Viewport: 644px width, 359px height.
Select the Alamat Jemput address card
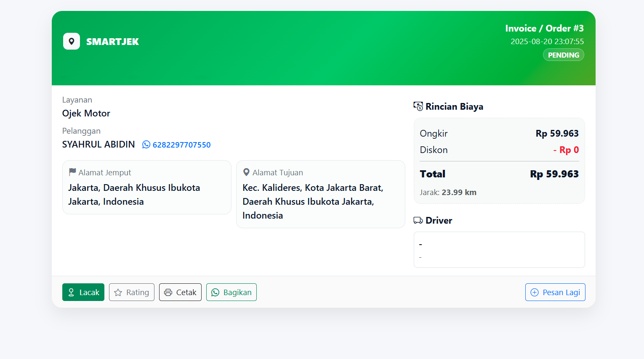tap(146, 187)
